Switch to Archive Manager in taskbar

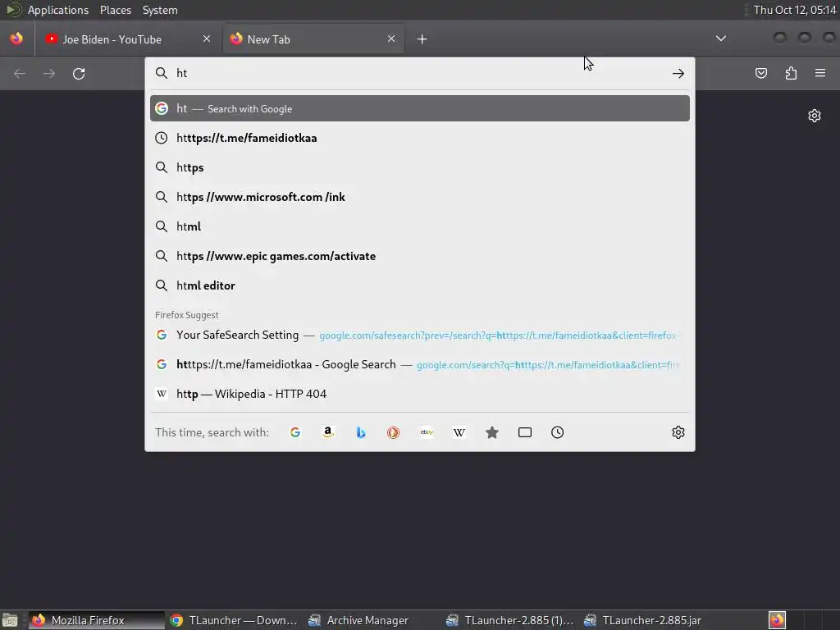(372, 620)
